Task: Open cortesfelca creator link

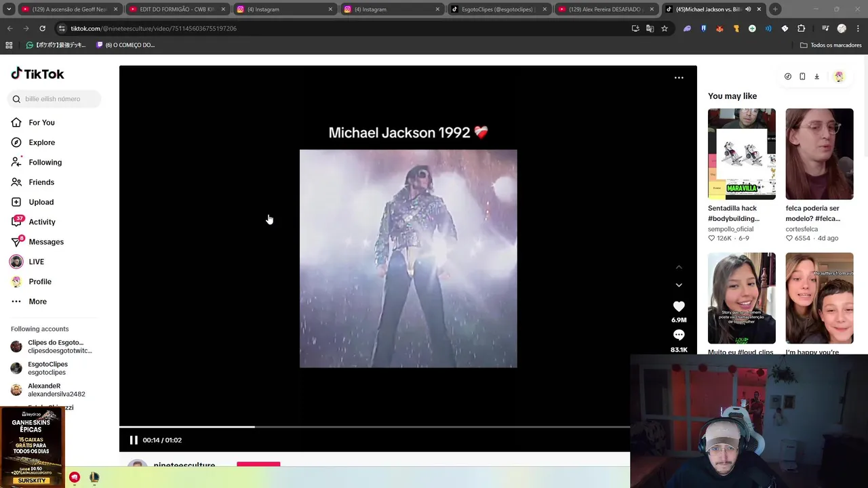Action: [x=802, y=229]
